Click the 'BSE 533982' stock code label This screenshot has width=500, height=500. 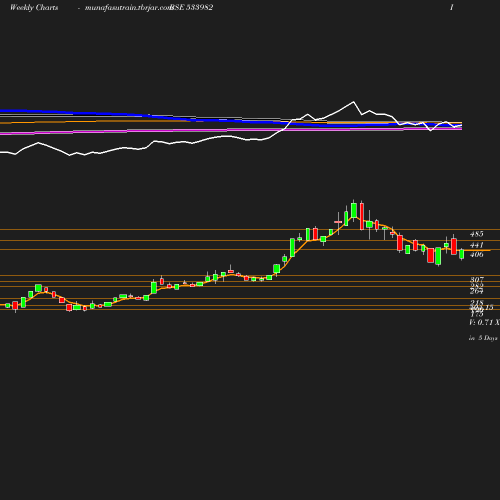coord(191,8)
